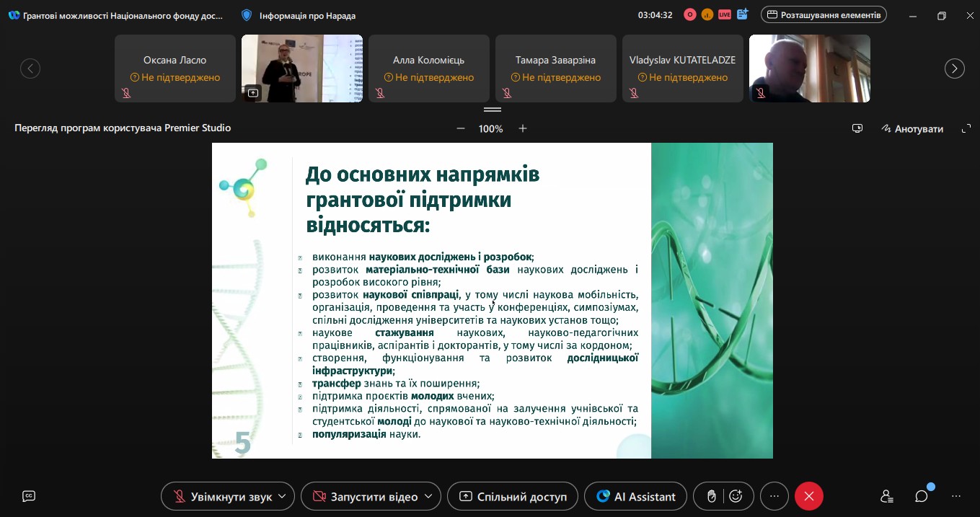Raise hand using the hand icon
The height and width of the screenshot is (517, 980).
[x=711, y=496]
